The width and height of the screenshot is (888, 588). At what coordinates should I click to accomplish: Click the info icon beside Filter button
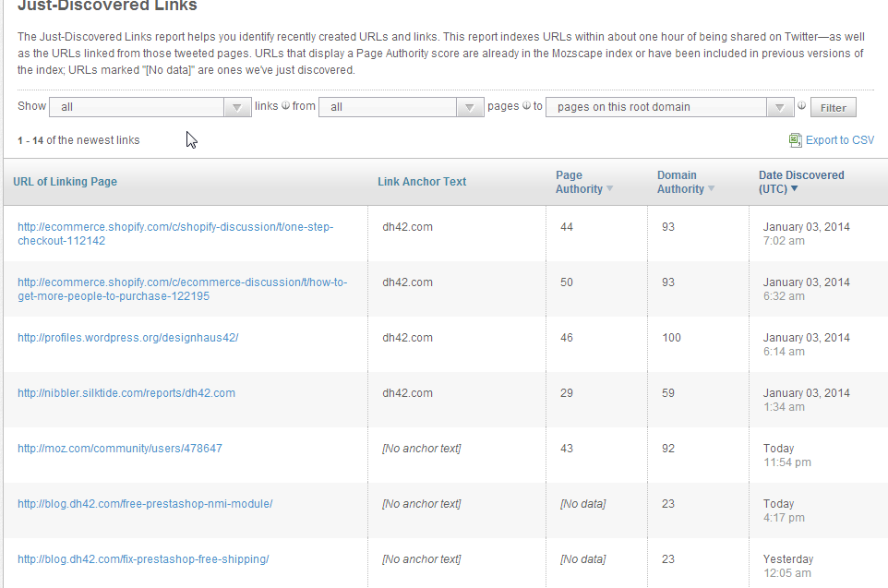(x=801, y=105)
